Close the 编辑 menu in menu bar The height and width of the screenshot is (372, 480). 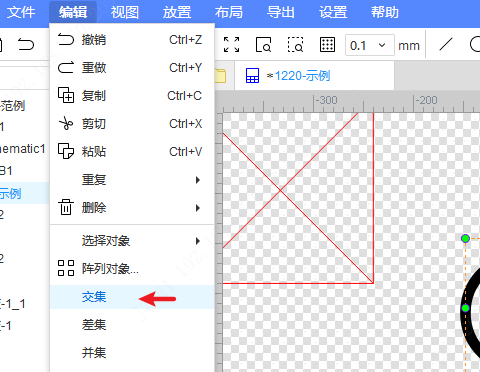point(73,12)
